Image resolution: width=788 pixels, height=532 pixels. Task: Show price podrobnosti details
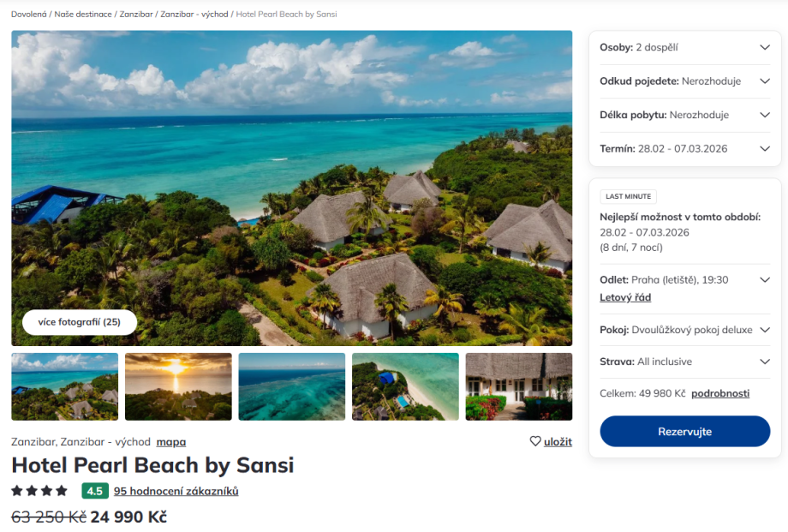tap(719, 393)
